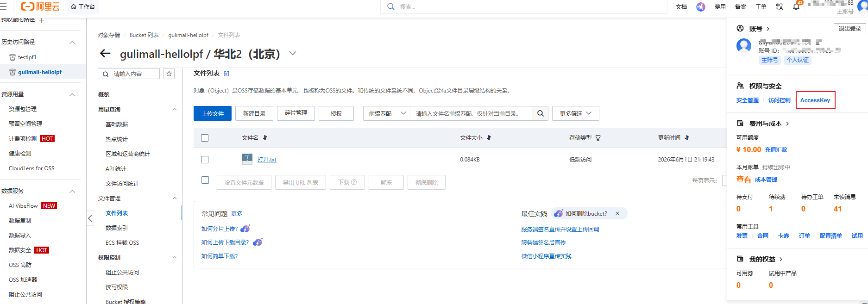
Task: Click the 上传文件 button
Action: click(x=213, y=113)
